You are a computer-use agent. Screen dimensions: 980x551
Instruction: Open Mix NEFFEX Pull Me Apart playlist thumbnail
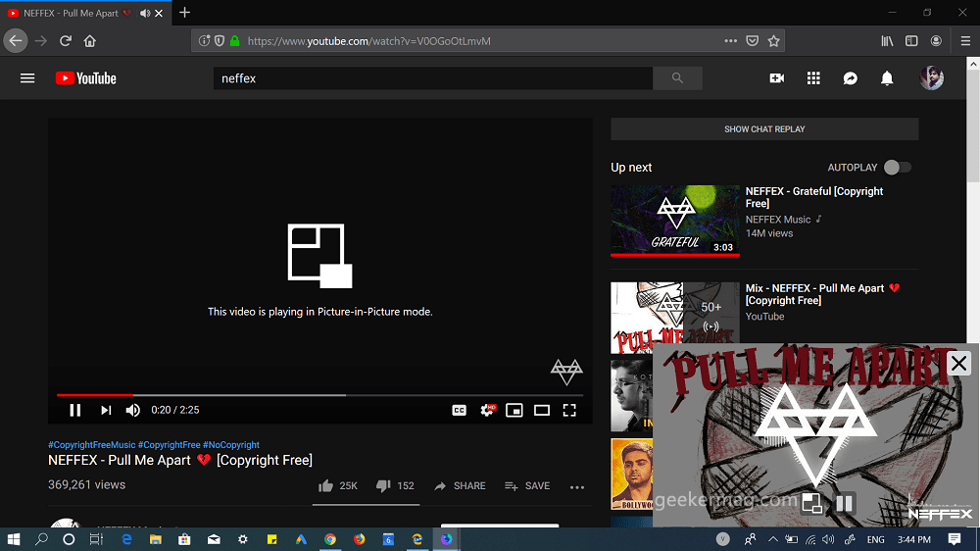point(675,312)
